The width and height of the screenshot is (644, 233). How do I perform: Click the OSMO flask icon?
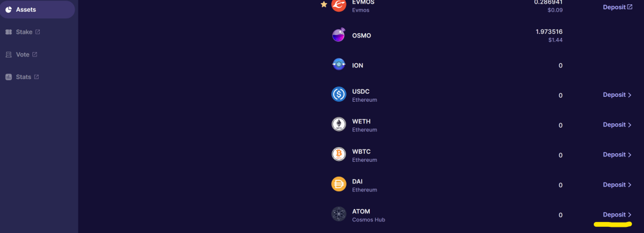coord(339,35)
